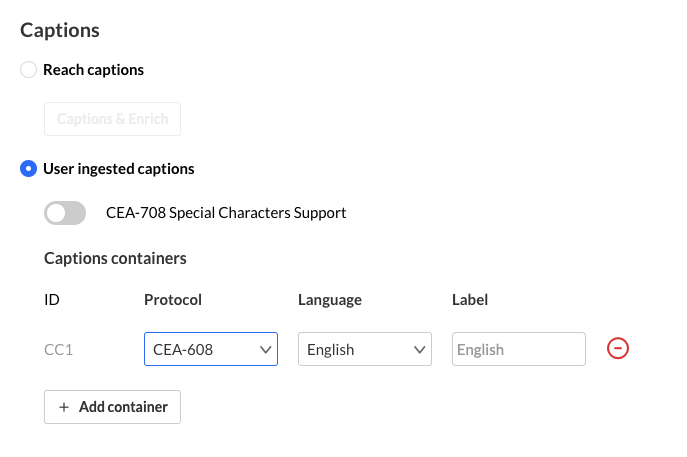Click the Label column header
The width and height of the screenshot is (687, 457).
point(470,300)
